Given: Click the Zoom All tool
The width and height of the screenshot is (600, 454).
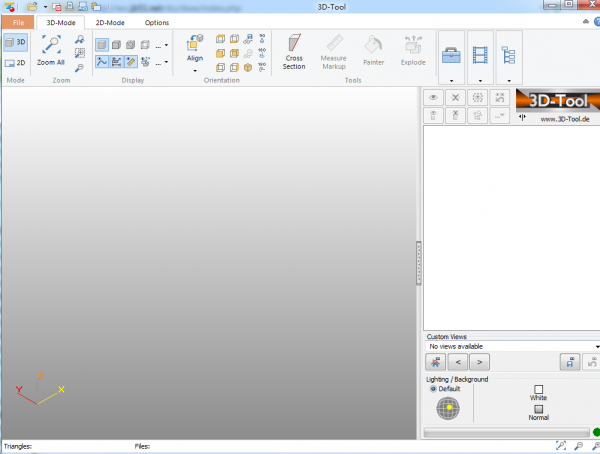Looking at the screenshot, I should [x=51, y=48].
